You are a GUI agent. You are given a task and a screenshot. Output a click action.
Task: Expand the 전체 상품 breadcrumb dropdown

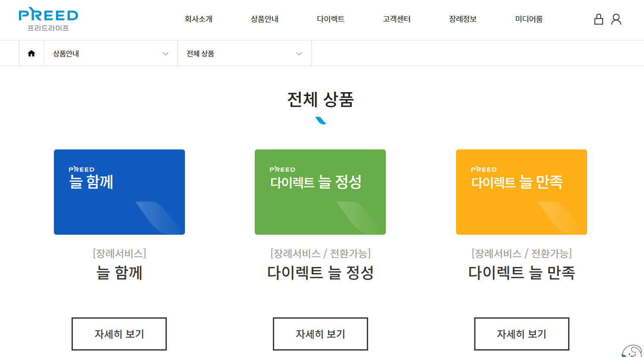pyautogui.click(x=244, y=53)
